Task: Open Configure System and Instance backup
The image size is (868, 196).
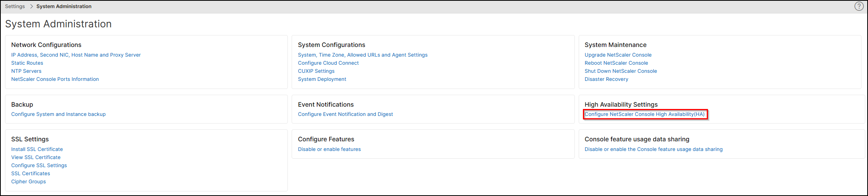Action: click(x=58, y=114)
